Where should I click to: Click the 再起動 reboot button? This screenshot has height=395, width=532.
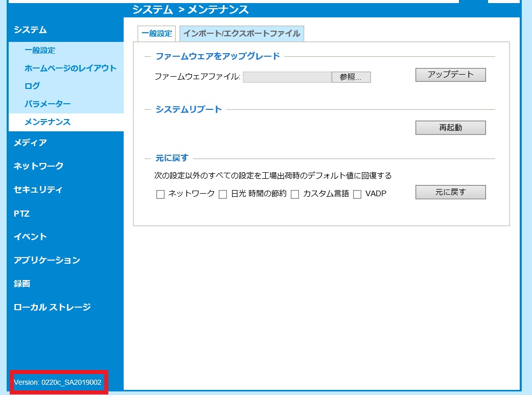pos(450,127)
